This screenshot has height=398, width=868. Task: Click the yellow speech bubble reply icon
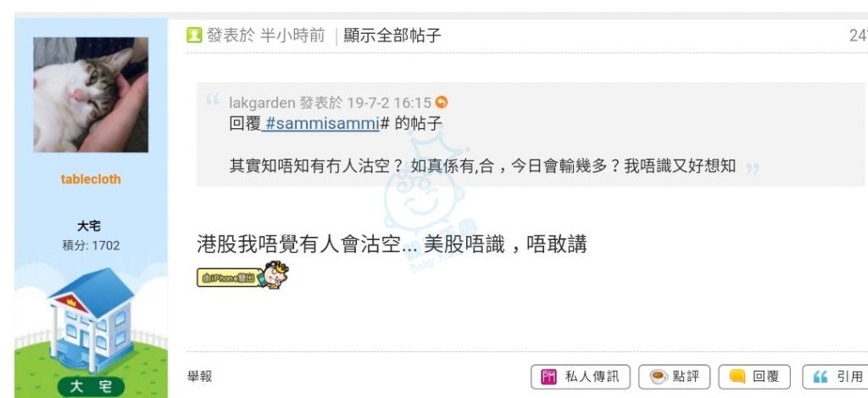[x=737, y=378]
